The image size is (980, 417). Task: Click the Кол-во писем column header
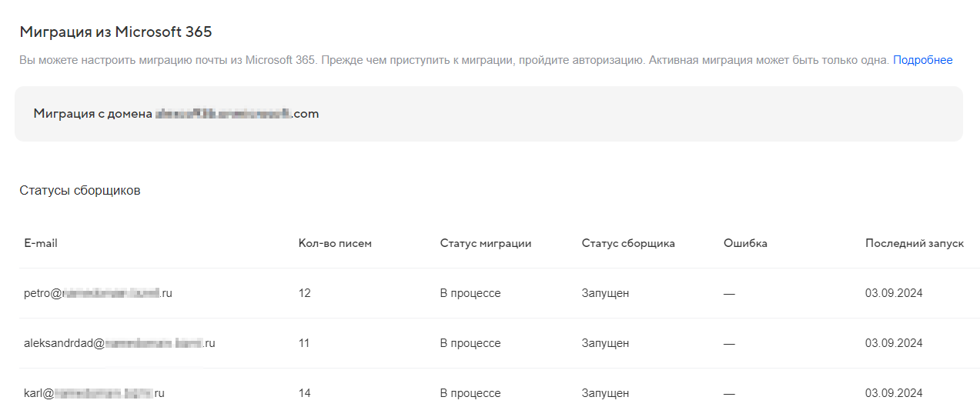[x=335, y=243]
